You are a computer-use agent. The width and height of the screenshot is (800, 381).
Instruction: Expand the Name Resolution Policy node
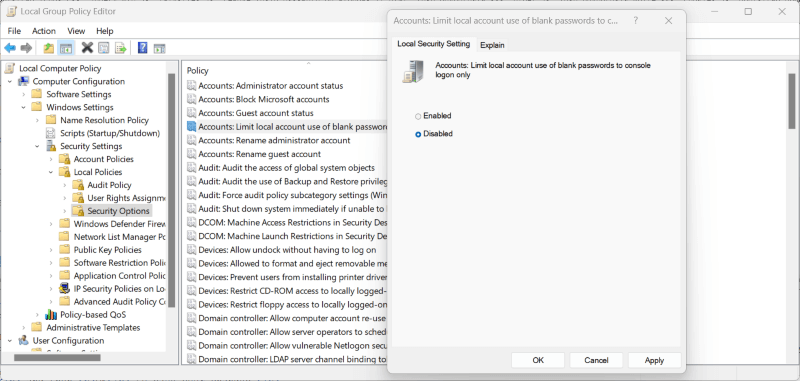[37, 120]
